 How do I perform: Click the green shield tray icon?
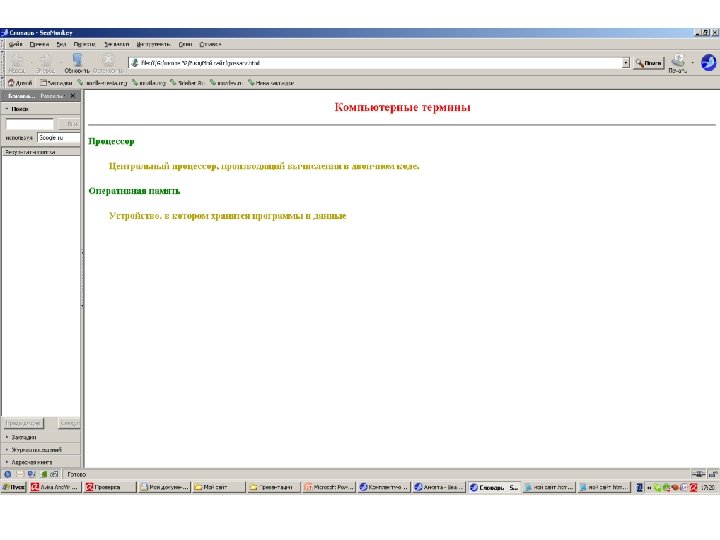[658, 487]
